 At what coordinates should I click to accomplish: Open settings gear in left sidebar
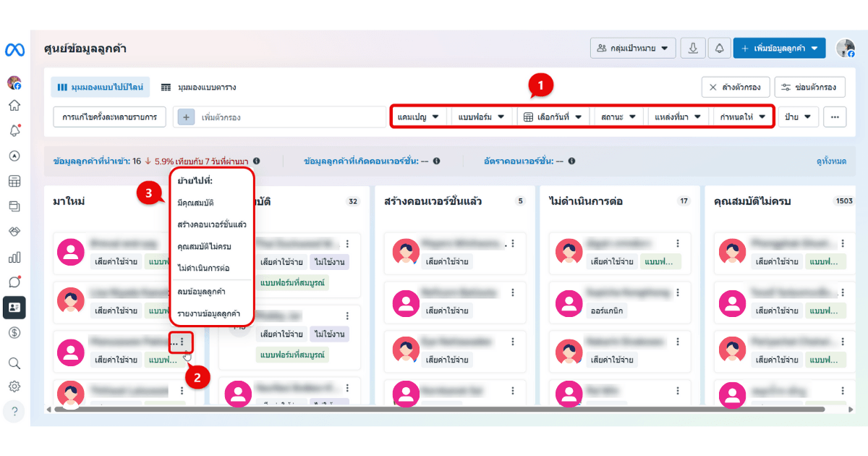click(x=14, y=387)
